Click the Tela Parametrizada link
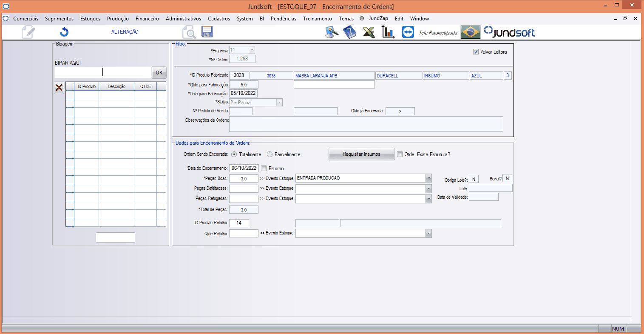 438,33
